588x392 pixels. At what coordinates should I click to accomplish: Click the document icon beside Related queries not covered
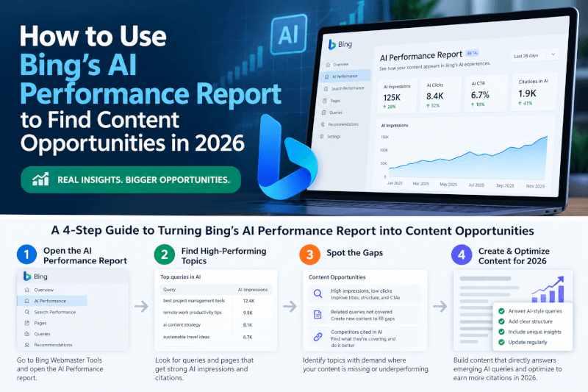318,315
